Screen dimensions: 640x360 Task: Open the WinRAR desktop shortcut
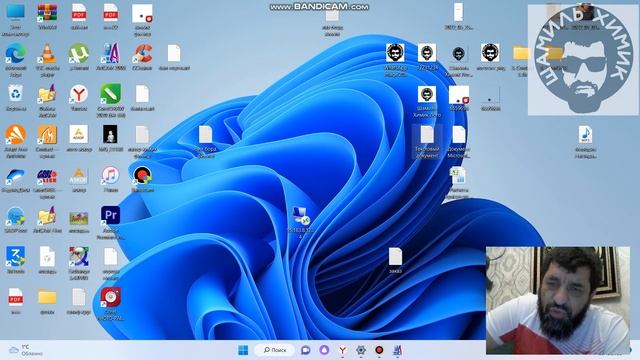[x=47, y=16]
